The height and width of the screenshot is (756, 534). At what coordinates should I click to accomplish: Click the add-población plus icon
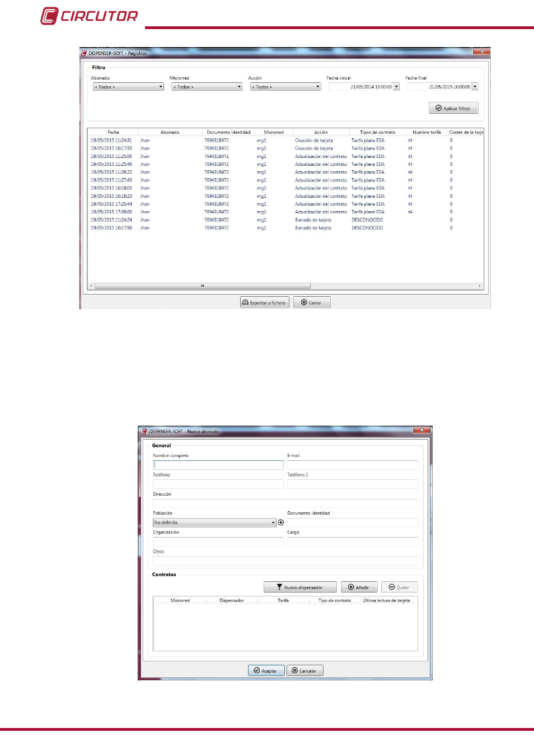click(x=281, y=522)
